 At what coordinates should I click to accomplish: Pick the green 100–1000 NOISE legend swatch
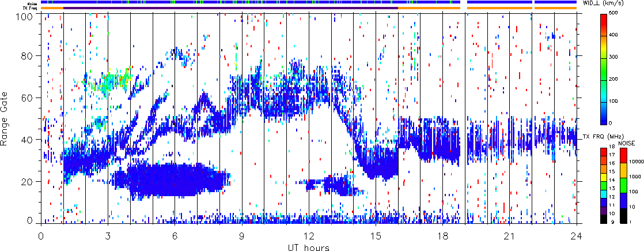coord(623,185)
